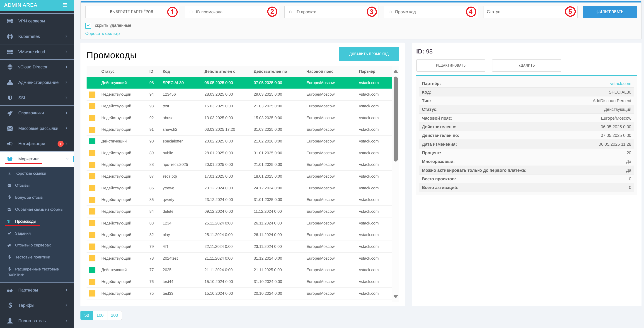Click the Короткие ссылки code icon
644x328 pixels.
pyautogui.click(x=10, y=174)
